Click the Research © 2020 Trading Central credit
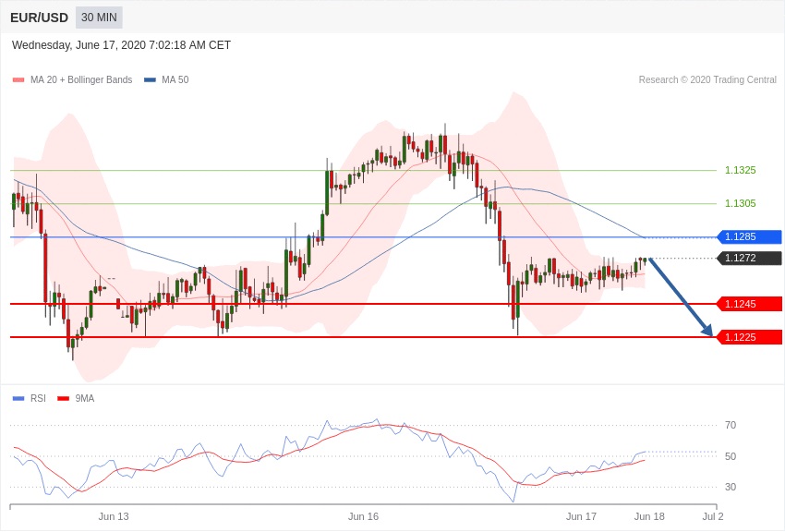The height and width of the screenshot is (532, 785). (707, 80)
